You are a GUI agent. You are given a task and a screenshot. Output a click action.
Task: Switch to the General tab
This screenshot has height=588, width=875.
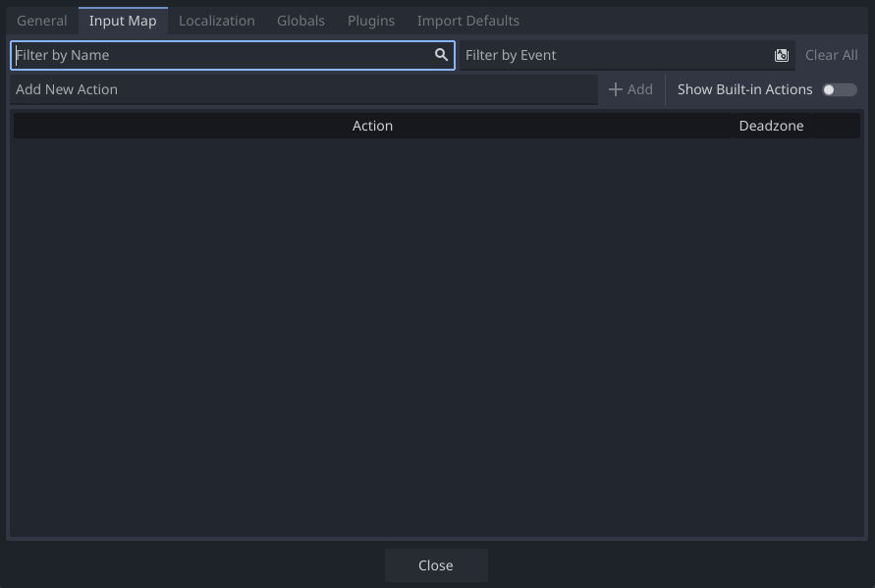(41, 20)
